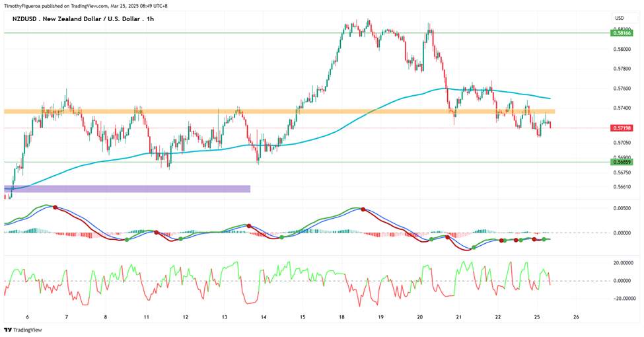This screenshot has width=644, height=337.
Task: Click the 0.56750 price axis value
Action: pos(622,173)
